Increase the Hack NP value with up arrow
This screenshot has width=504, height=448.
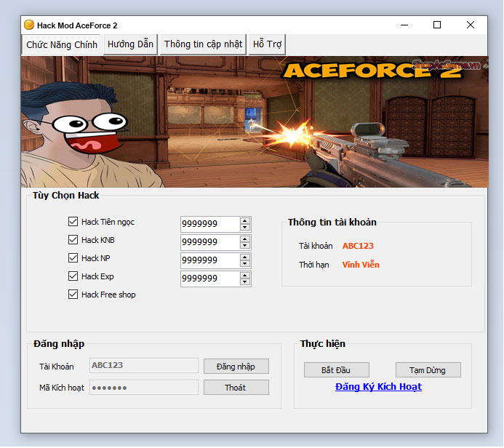coord(245,257)
